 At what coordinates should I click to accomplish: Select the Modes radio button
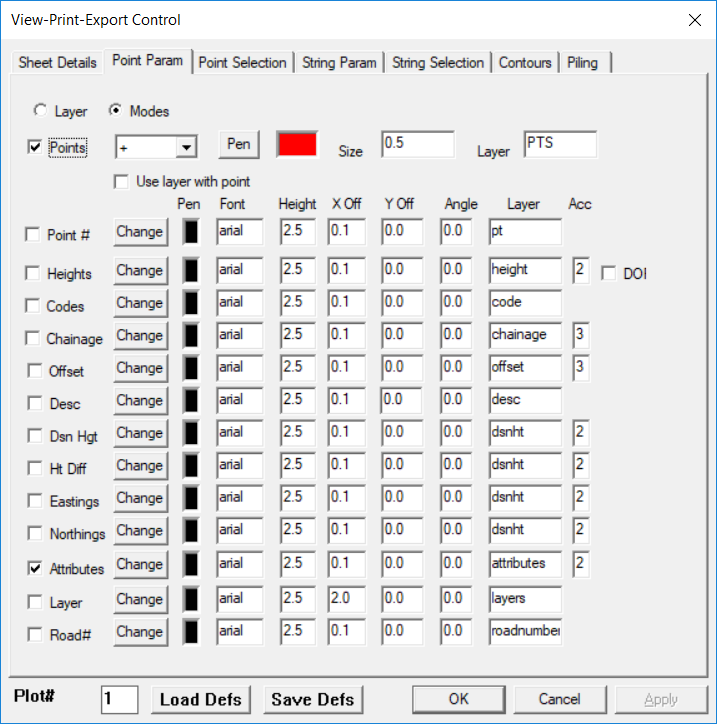pos(115,111)
